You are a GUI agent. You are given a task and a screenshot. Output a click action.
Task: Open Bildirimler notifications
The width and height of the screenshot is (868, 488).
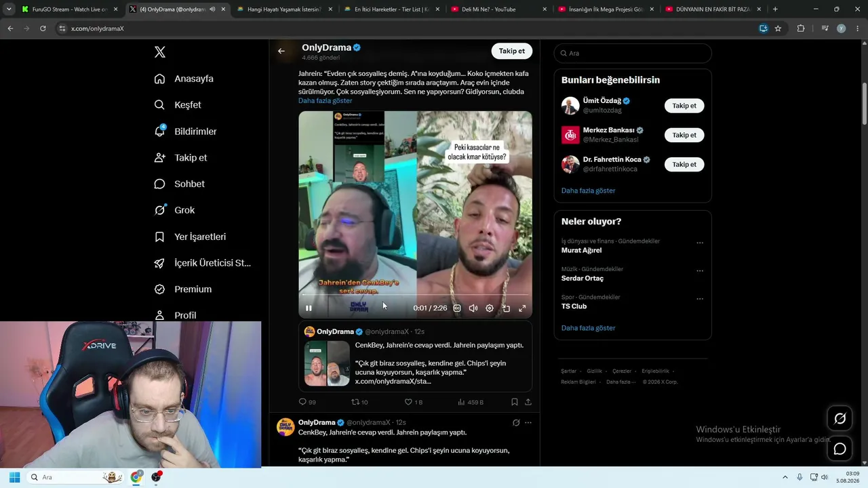185,131
